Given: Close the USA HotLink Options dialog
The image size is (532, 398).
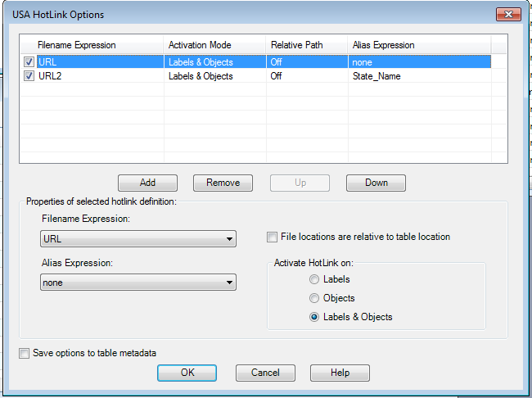Looking at the screenshot, I should click(508, 14).
